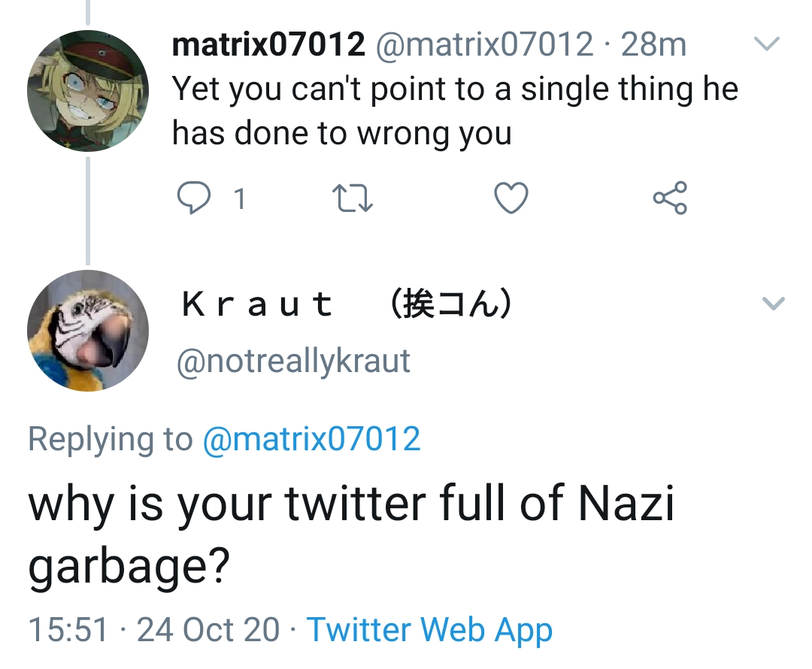Viewport: 812px width, 669px height.
Task: Click the 24 Oct 20 date
Action: [x=208, y=629]
